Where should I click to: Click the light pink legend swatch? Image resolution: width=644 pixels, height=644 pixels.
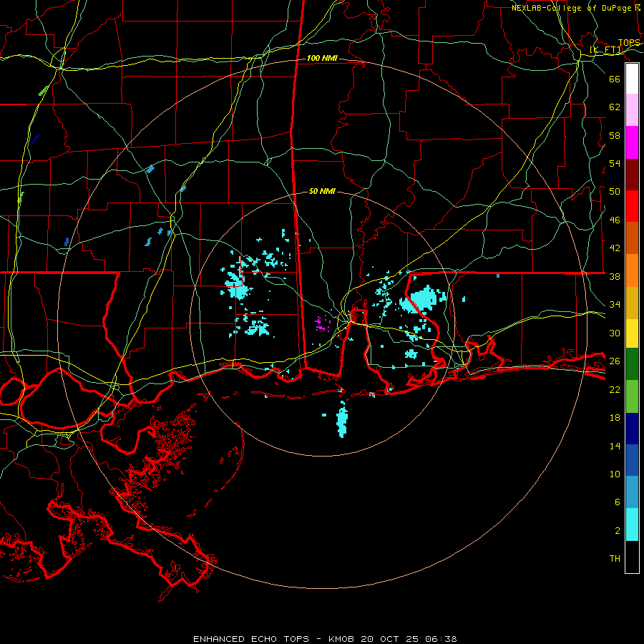pos(632,109)
